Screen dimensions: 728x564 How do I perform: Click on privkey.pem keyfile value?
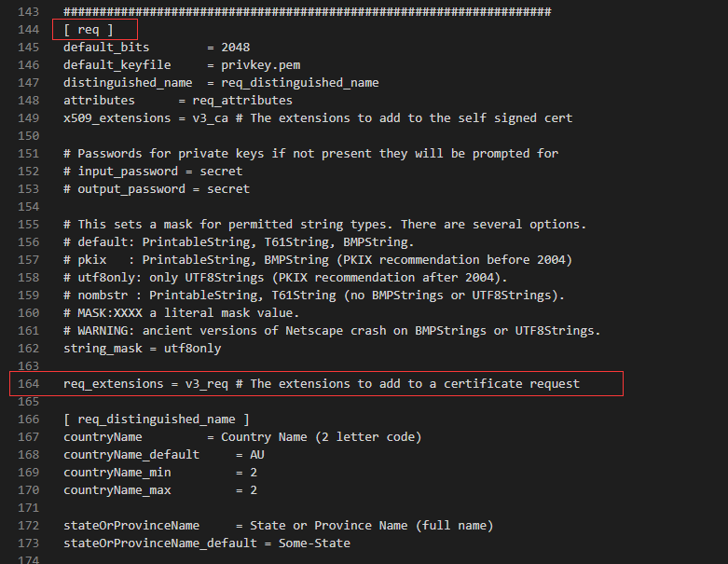(260, 65)
